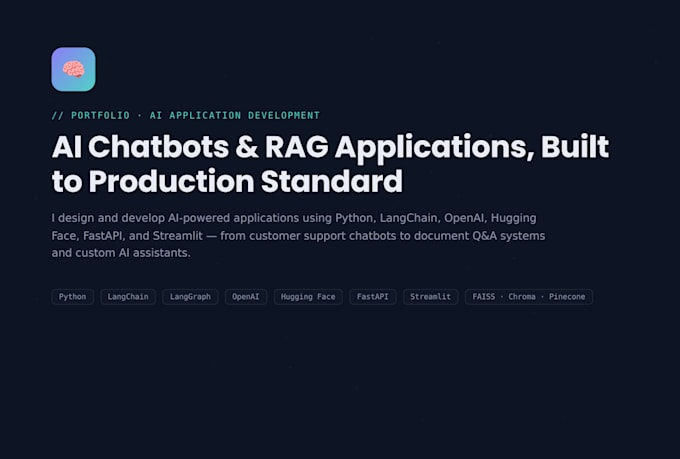This screenshot has width=680, height=459.
Task: Select the Streamlit tag chip
Action: coord(430,297)
